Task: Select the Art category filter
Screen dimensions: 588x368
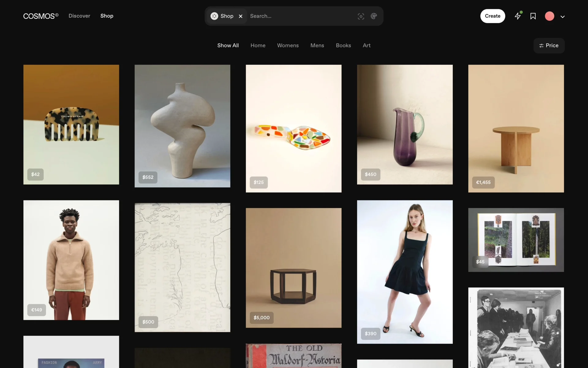Action: click(x=367, y=45)
